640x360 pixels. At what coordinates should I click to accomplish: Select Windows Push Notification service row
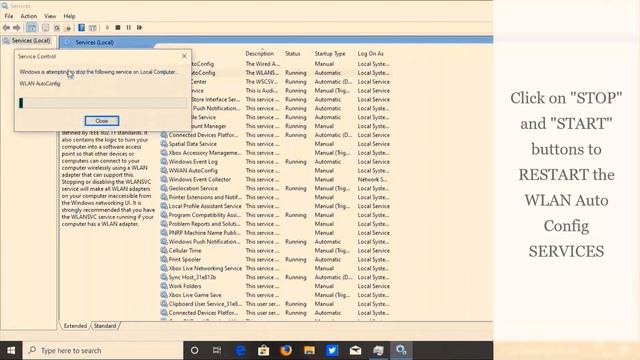(276, 242)
